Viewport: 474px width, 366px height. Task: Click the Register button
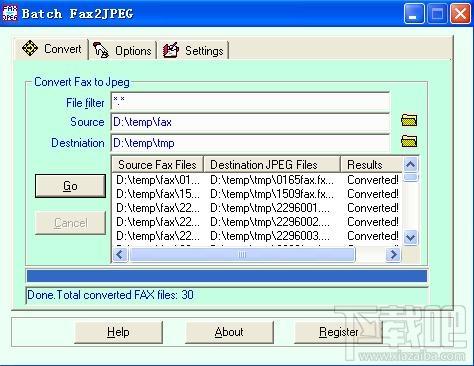point(338,332)
